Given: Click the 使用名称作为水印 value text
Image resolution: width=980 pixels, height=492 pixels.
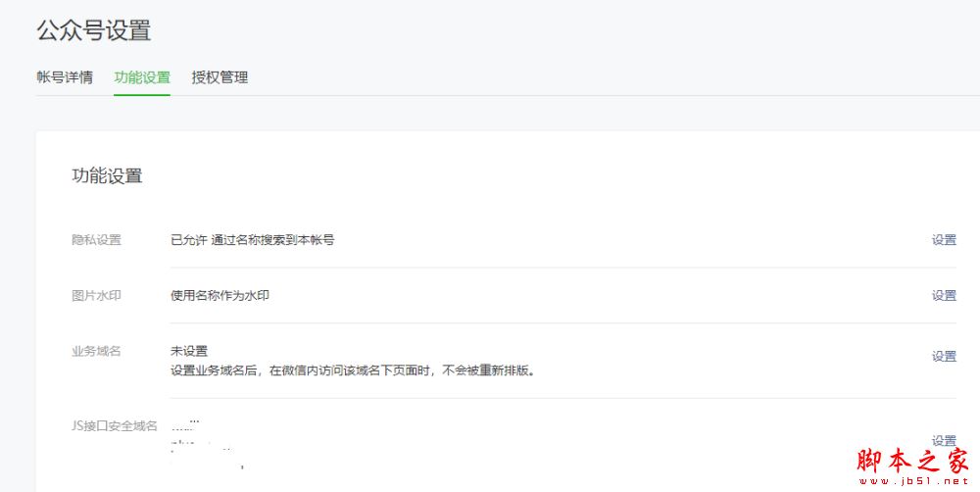Looking at the screenshot, I should tap(220, 296).
